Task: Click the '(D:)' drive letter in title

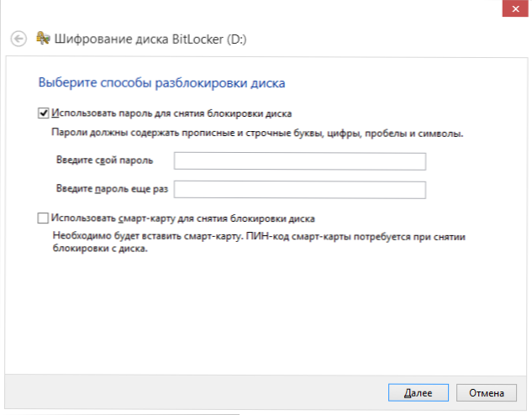Action: (x=236, y=39)
